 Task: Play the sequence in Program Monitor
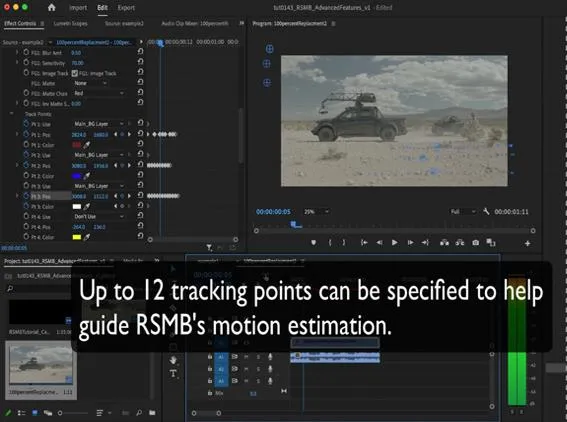[395, 243]
